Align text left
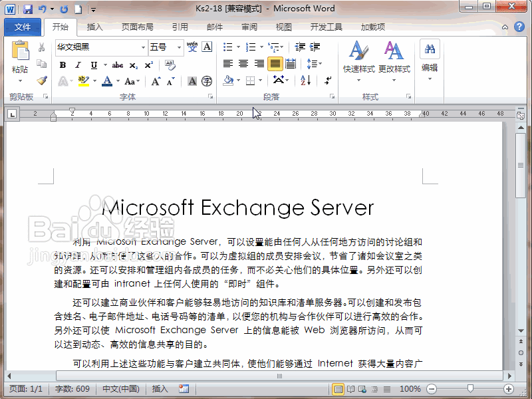The image size is (532, 399). [x=228, y=64]
